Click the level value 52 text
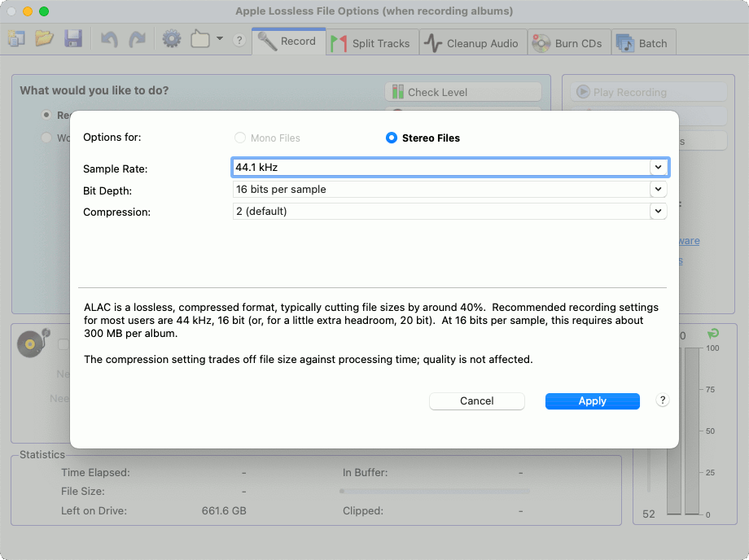 click(649, 514)
